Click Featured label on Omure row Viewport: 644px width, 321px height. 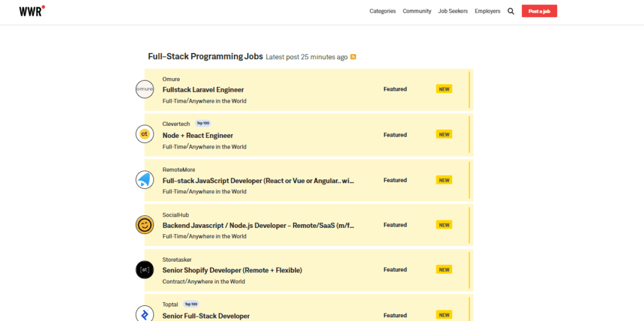click(x=395, y=89)
